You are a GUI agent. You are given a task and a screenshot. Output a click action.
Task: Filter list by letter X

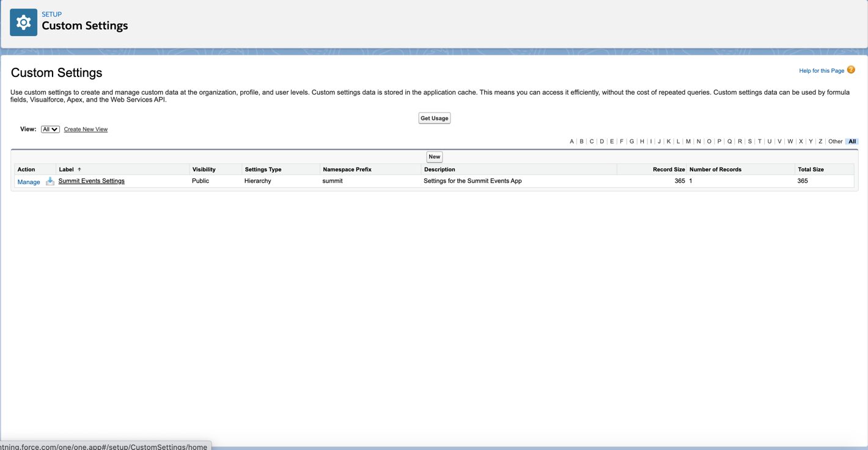[x=801, y=141]
